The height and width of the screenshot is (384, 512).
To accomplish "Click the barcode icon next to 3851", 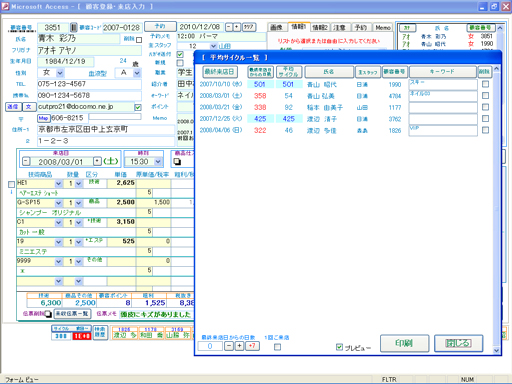I will 74,27.
